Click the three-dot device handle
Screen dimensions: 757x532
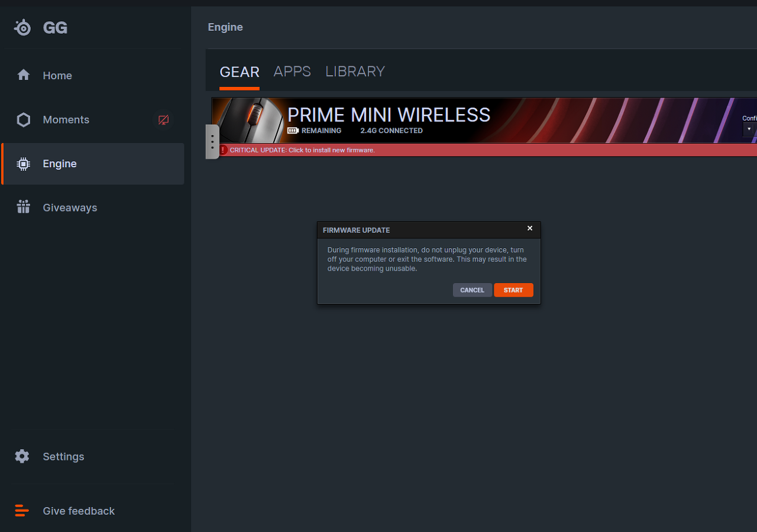click(x=212, y=142)
